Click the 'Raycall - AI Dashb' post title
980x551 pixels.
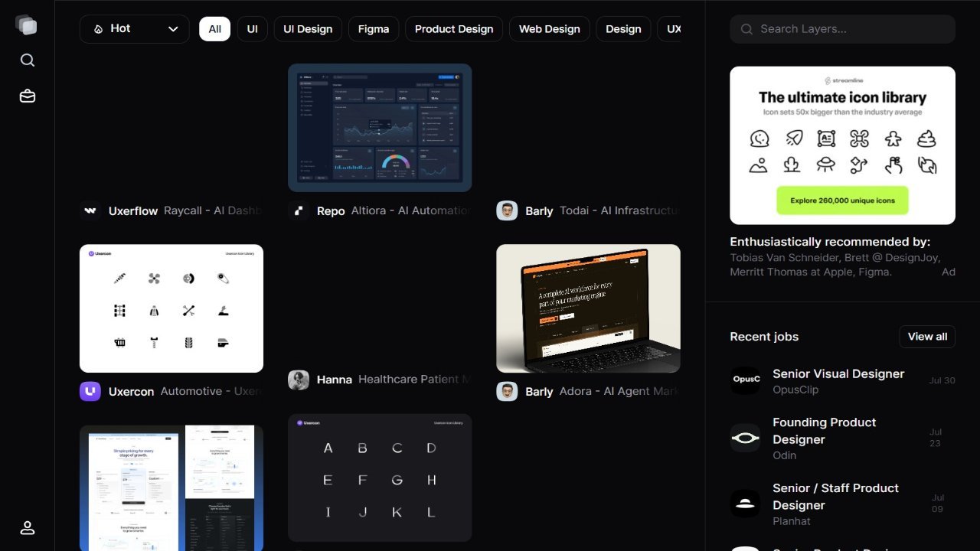tap(213, 211)
